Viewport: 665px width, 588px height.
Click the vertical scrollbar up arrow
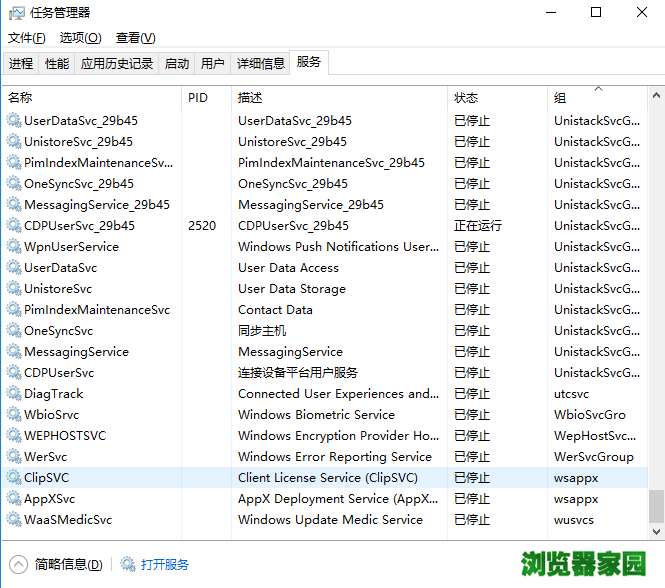[656, 95]
